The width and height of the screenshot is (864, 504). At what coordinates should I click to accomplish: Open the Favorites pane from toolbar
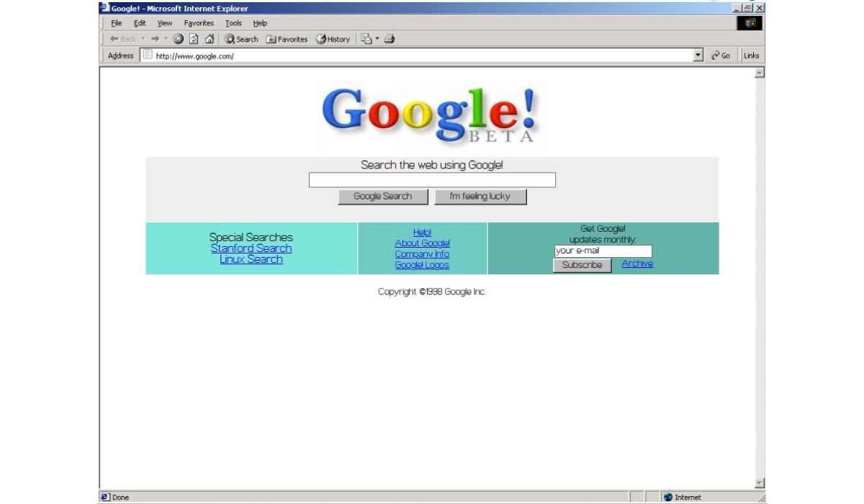click(x=287, y=39)
